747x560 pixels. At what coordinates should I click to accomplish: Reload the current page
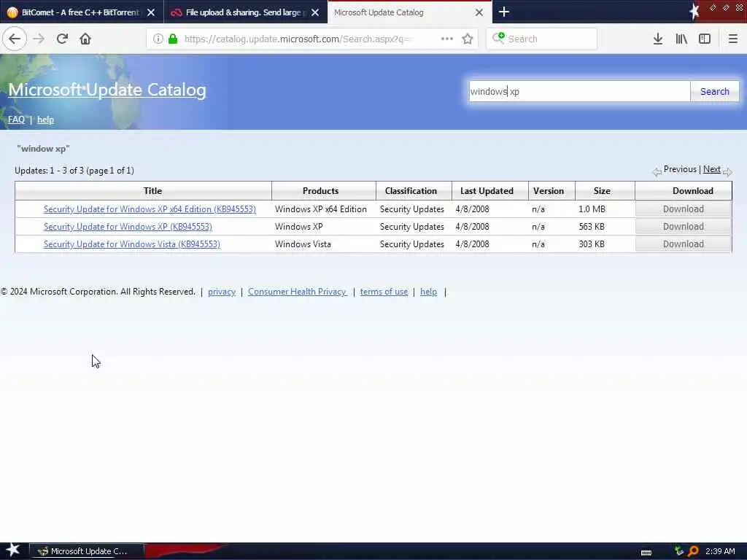[62, 39]
